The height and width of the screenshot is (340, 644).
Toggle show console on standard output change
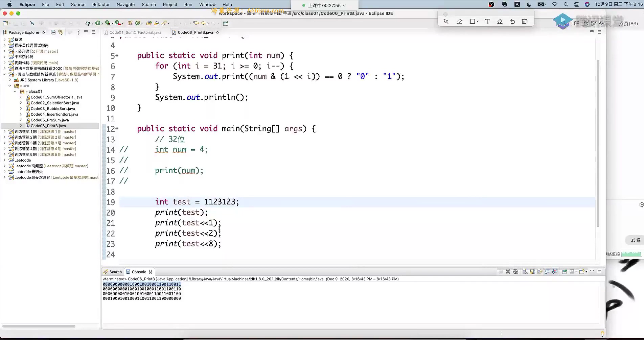547,272
